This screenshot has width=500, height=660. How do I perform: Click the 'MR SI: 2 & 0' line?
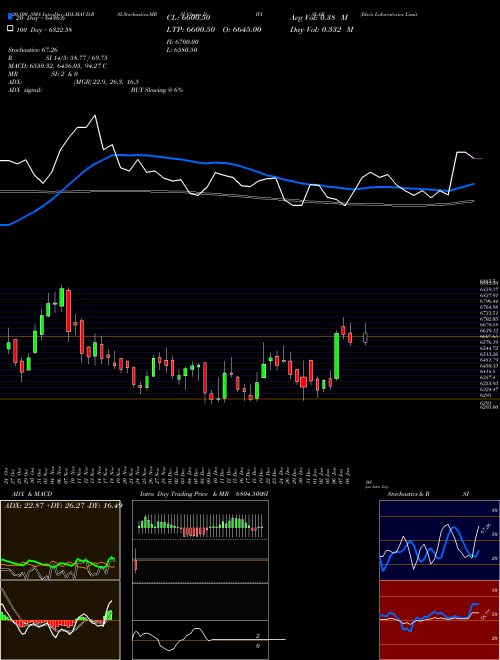43,74
